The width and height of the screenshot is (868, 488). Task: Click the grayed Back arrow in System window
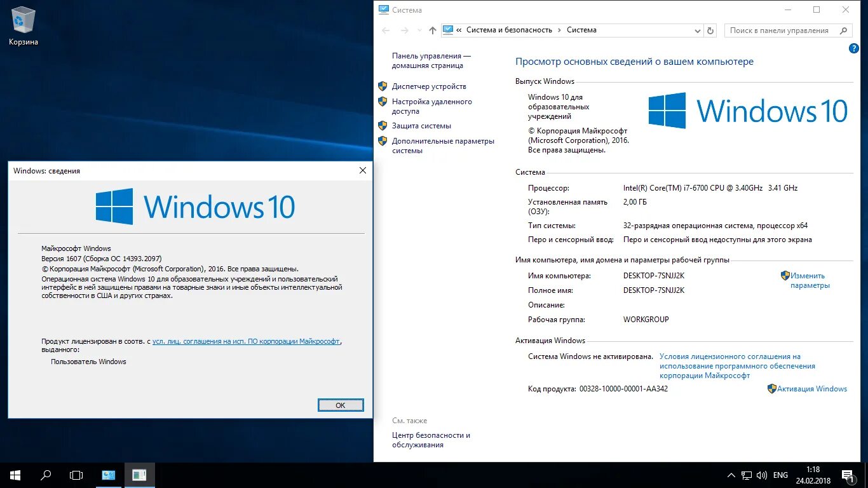(386, 30)
